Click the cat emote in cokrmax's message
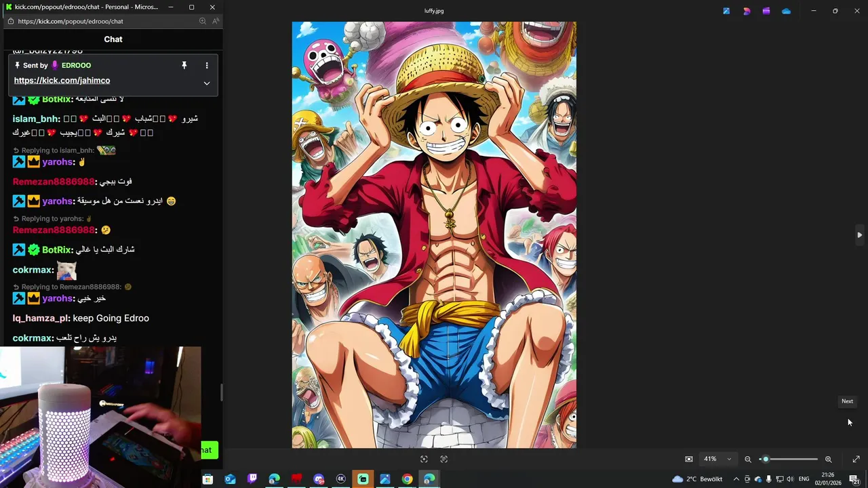The image size is (868, 488). (66, 270)
